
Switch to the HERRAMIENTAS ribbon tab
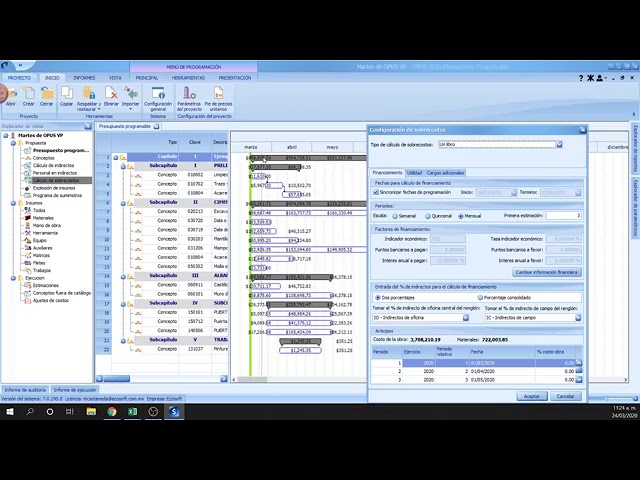[x=188, y=78]
